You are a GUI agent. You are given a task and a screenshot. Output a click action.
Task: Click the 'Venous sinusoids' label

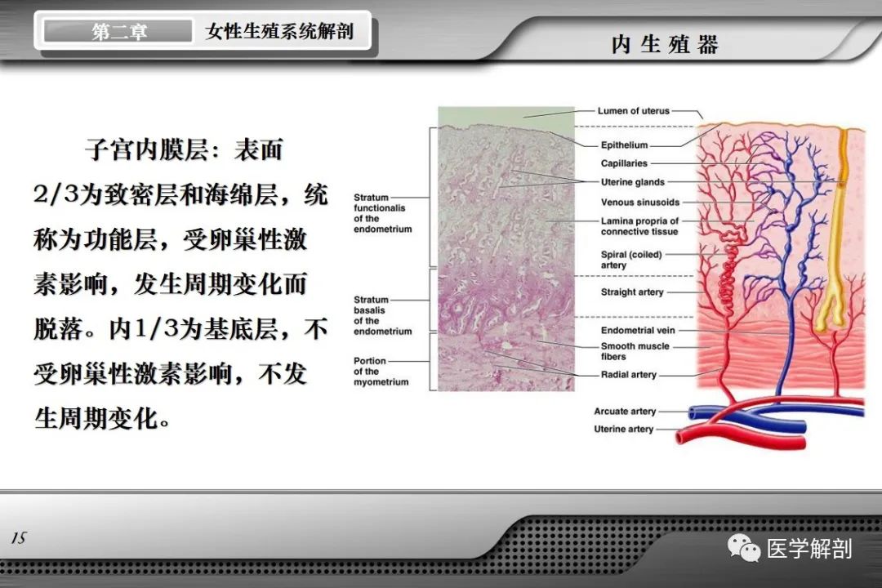coord(640,202)
